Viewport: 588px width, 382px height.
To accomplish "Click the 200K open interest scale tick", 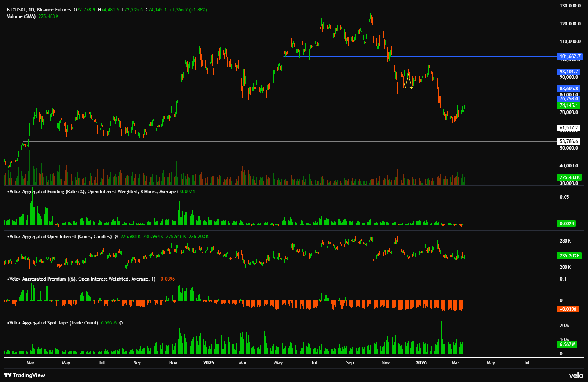I will coord(565,267).
